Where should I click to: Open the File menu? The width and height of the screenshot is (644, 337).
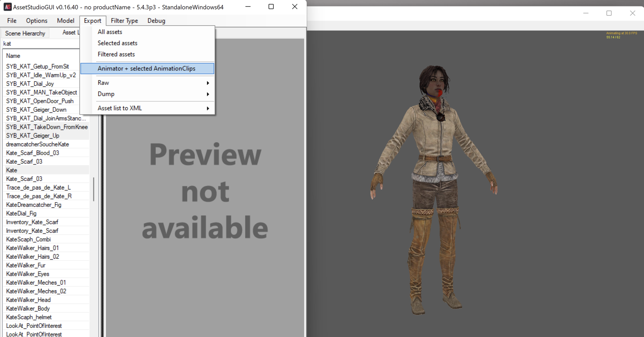[11, 20]
